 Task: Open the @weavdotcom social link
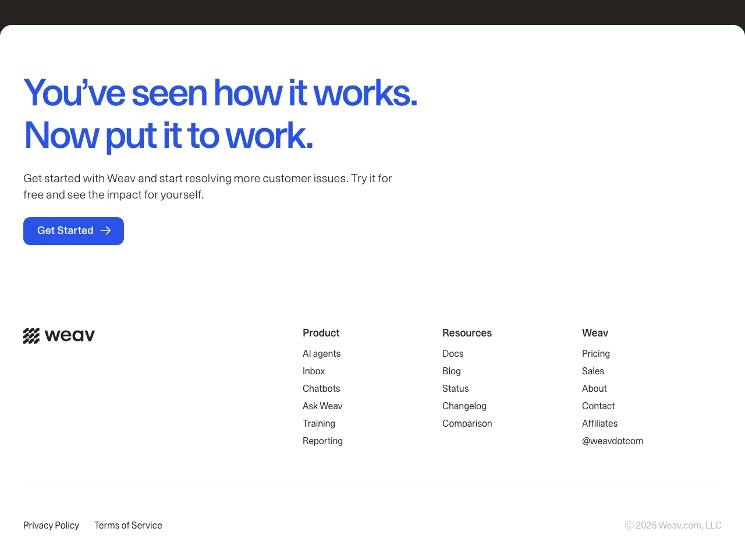click(613, 441)
